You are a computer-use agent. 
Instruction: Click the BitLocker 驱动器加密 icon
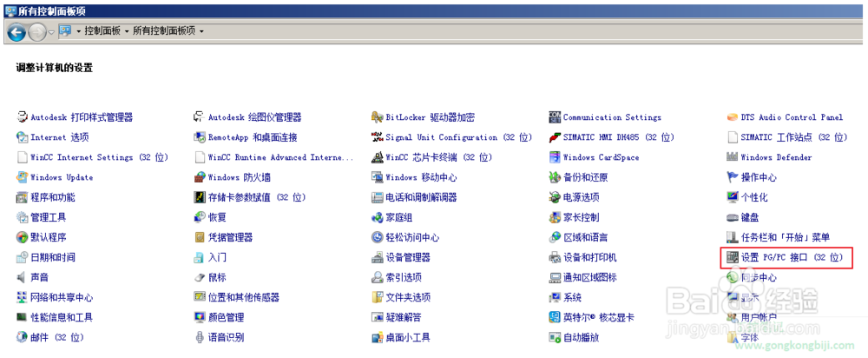click(x=377, y=117)
